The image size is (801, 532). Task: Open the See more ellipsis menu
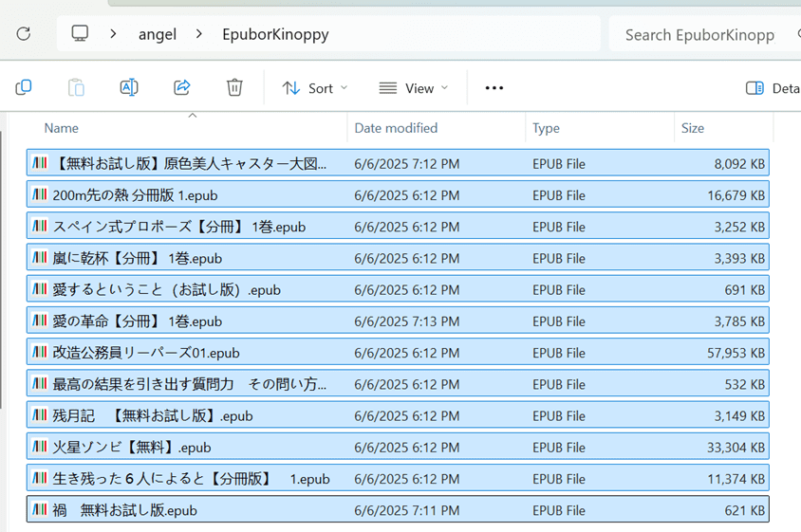coord(494,88)
